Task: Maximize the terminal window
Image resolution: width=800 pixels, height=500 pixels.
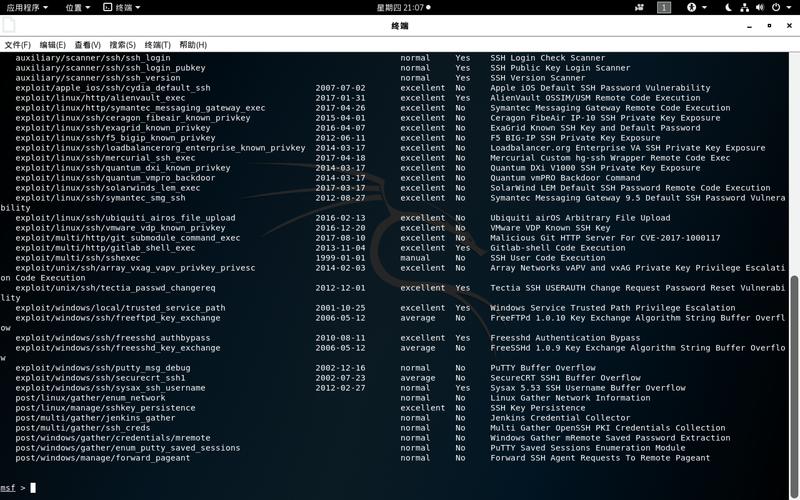Action: point(769,26)
